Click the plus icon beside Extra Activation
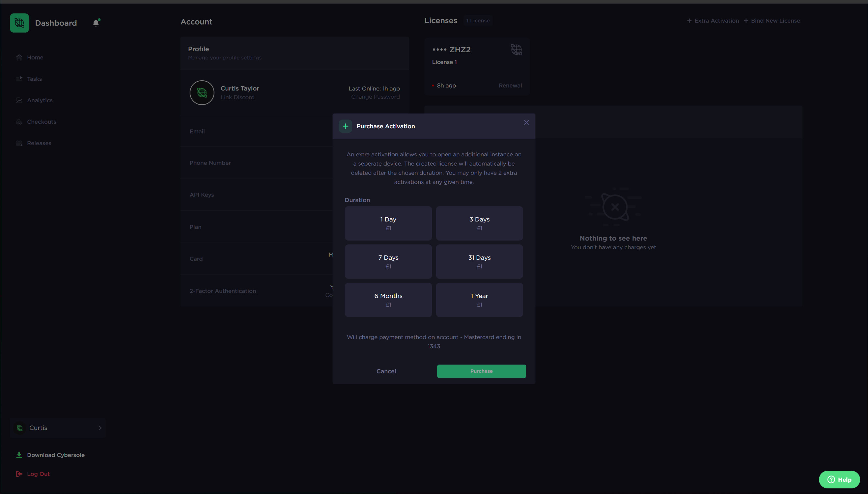This screenshot has height=494, width=868. click(x=689, y=21)
